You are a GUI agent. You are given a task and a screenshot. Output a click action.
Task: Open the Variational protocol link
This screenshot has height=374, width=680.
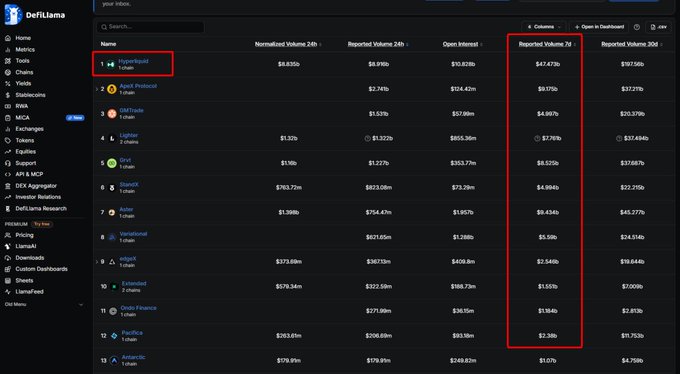click(x=133, y=234)
